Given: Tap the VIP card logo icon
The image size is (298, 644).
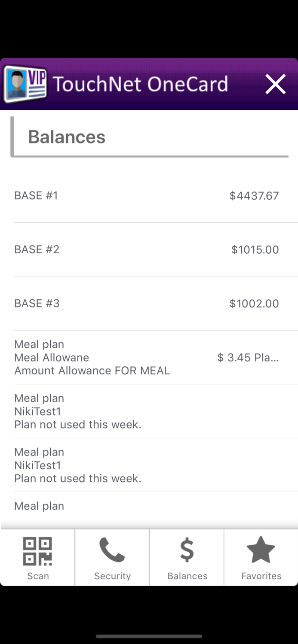Looking at the screenshot, I should (26, 84).
